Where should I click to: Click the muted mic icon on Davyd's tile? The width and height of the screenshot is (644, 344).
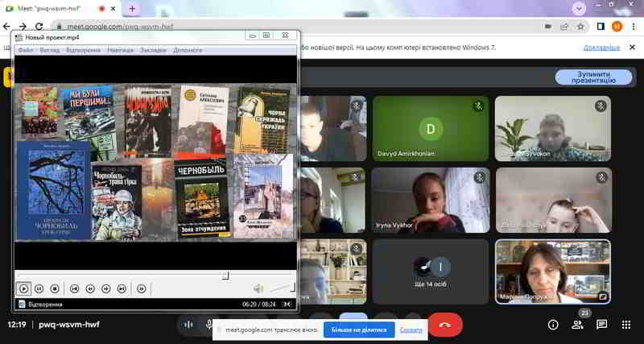coord(478,106)
